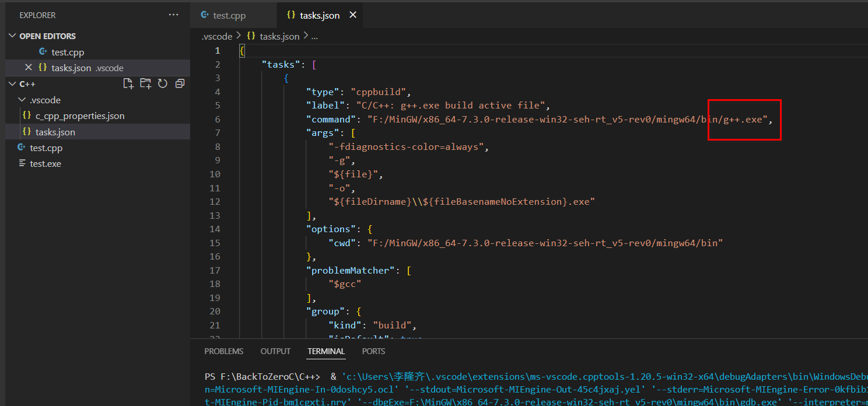Select tasks.json under .vscode folder

pos(97,132)
